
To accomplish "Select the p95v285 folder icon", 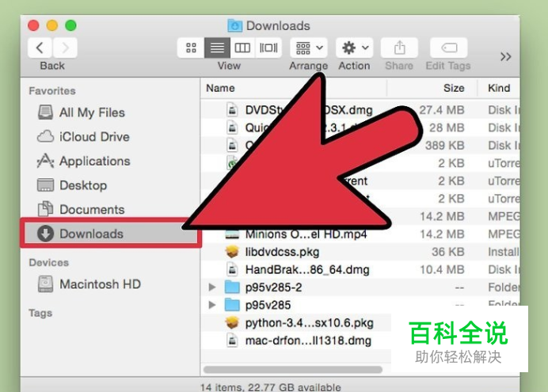I will [232, 305].
